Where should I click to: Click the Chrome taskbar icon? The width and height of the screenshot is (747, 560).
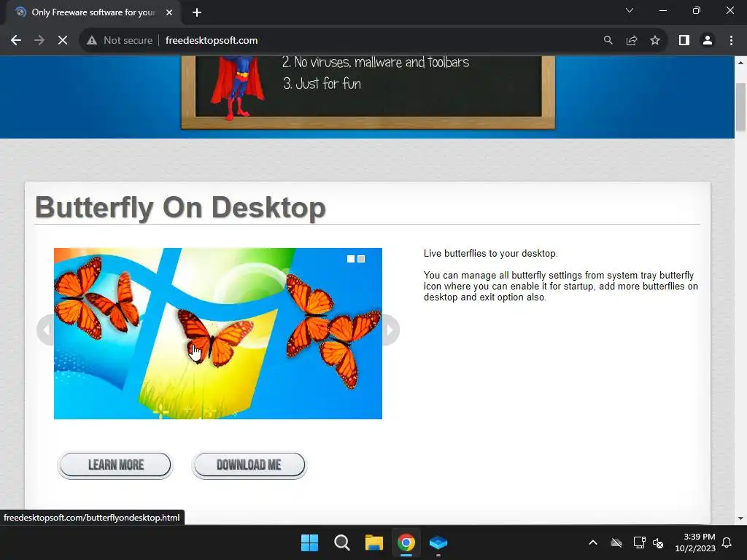click(x=406, y=542)
